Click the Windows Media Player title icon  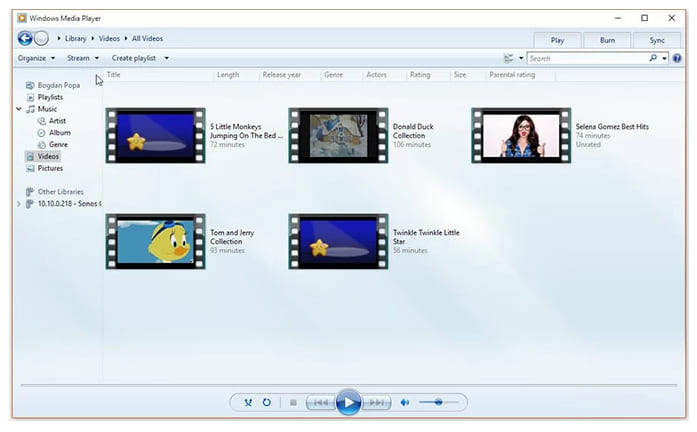[x=22, y=18]
